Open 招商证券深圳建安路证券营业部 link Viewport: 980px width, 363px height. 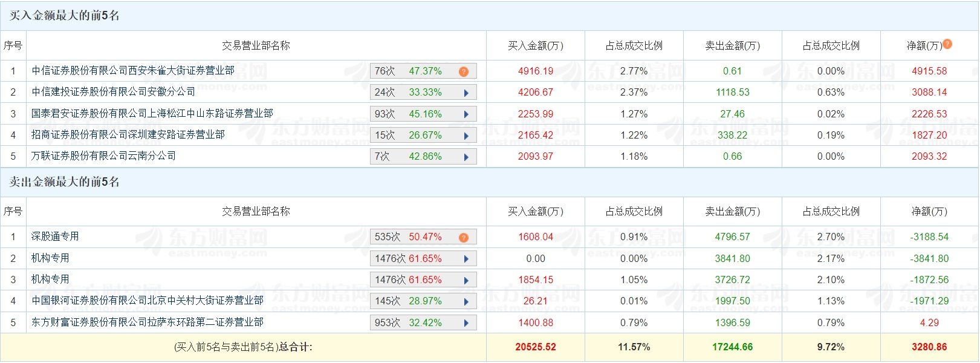[128, 134]
